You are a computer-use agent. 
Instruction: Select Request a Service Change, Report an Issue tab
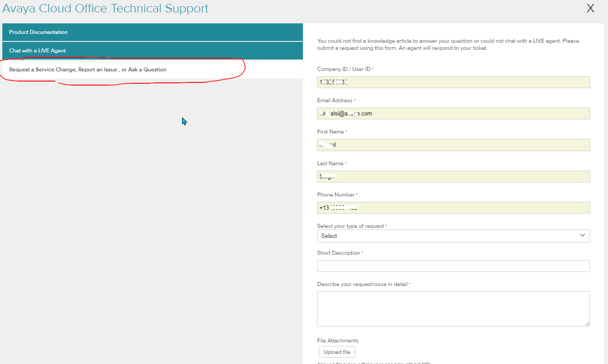point(153,70)
